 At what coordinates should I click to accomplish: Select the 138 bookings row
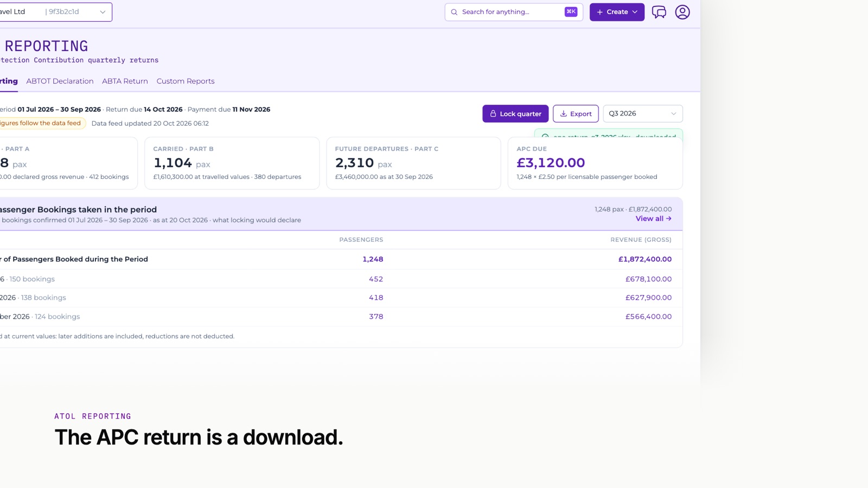tap(341, 298)
